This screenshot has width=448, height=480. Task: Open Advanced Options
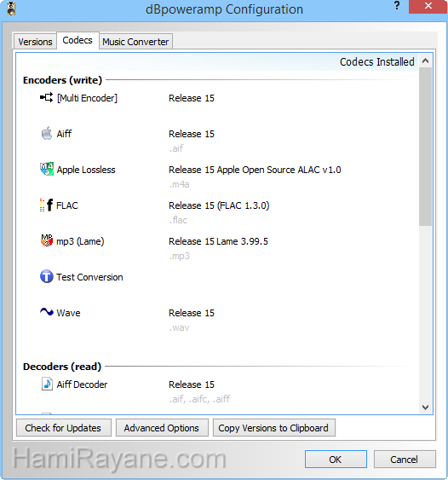162,428
